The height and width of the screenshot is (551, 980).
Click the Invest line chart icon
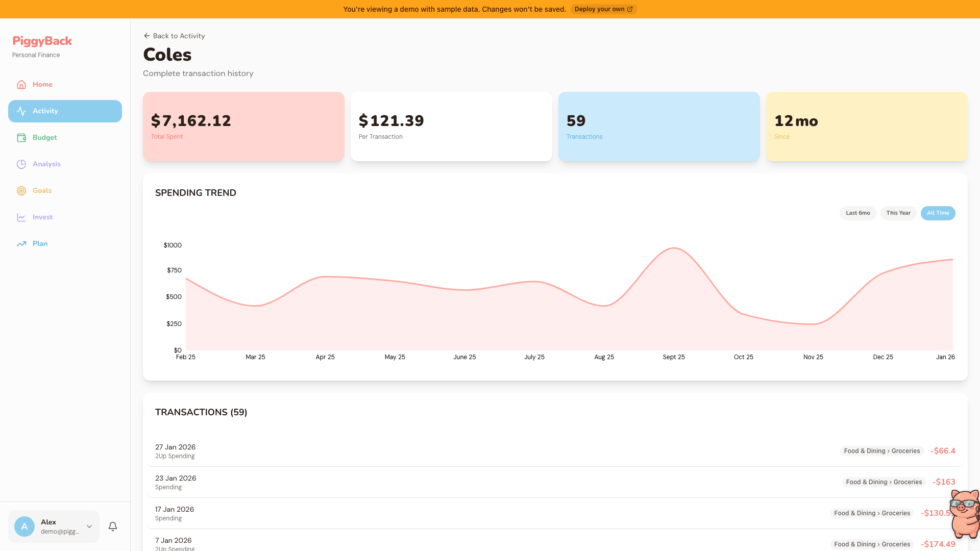pos(21,217)
